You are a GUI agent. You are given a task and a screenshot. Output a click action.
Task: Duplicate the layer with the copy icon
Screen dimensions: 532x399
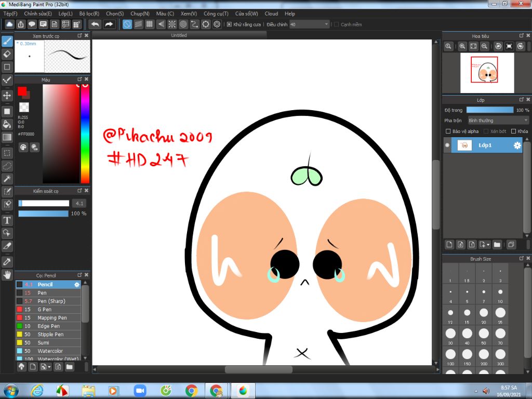[x=511, y=245]
